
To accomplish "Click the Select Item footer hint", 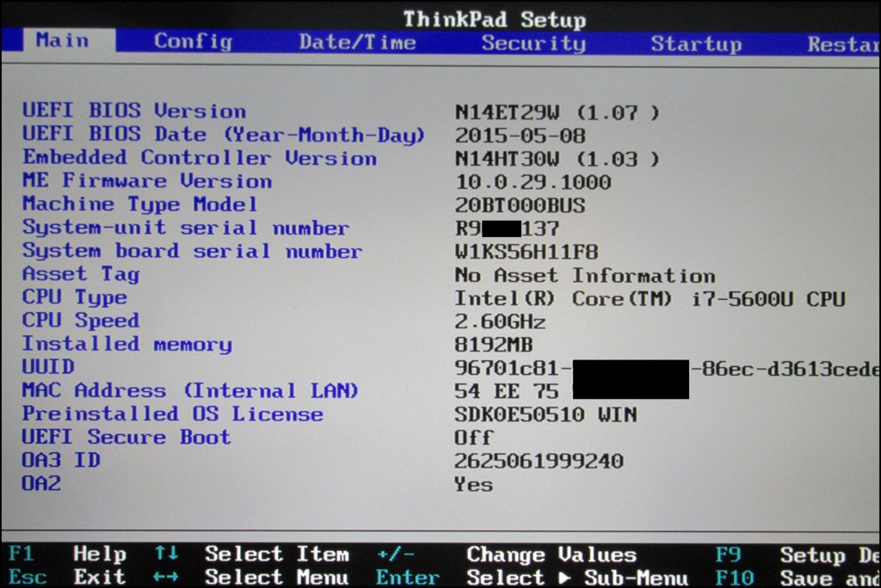I will click(x=277, y=554).
